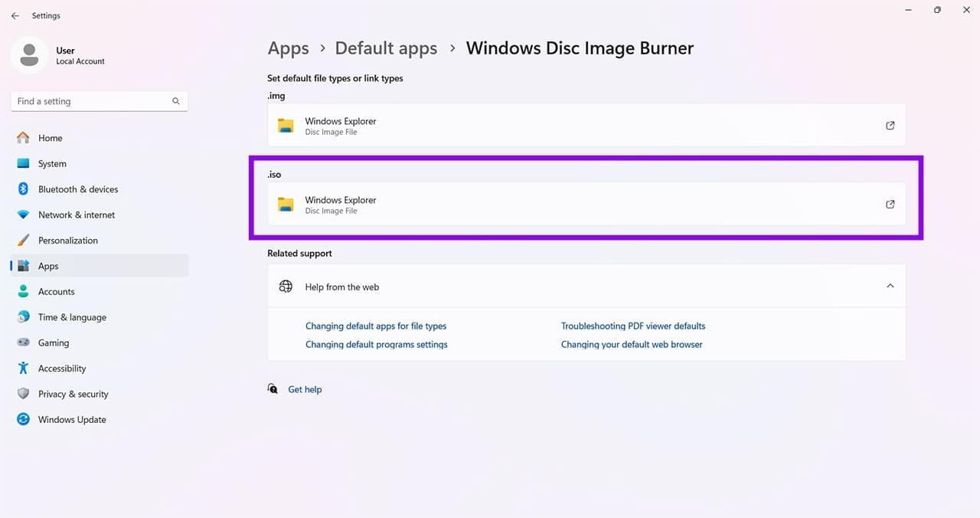
Task: Open Privacy & security settings
Action: click(100, 394)
